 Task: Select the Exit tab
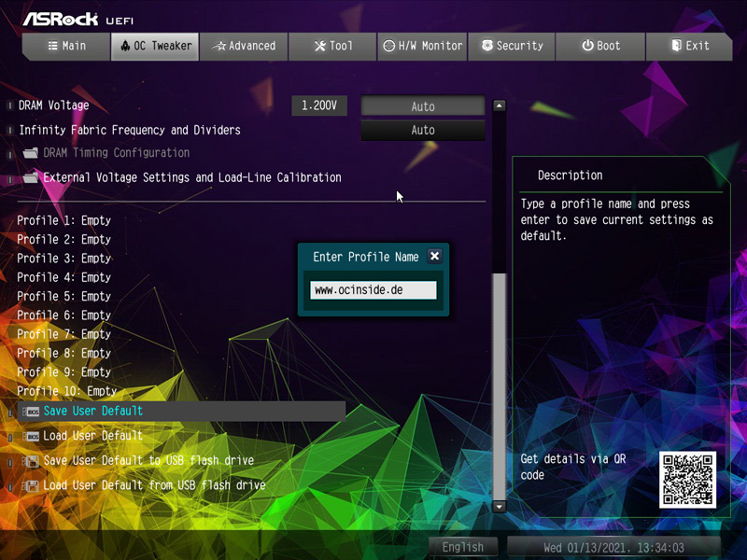(689, 46)
